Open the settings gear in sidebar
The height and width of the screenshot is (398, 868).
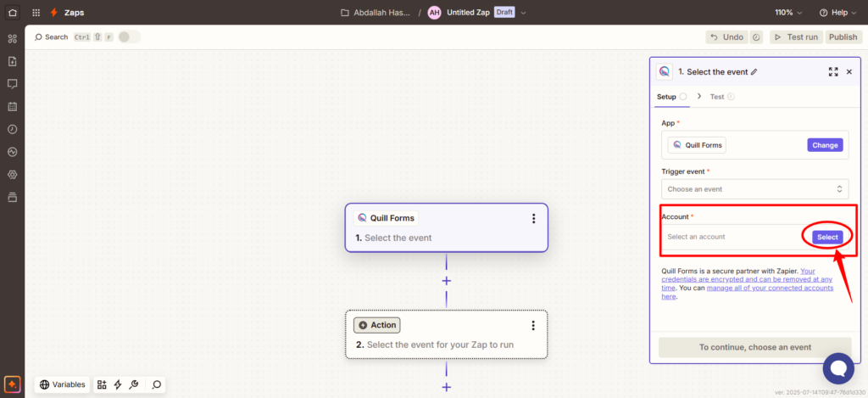tap(12, 175)
